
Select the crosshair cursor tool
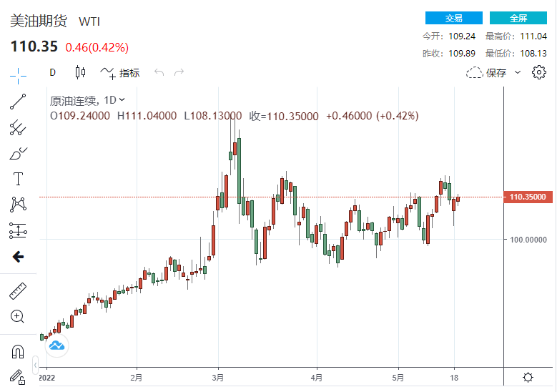[18, 73]
